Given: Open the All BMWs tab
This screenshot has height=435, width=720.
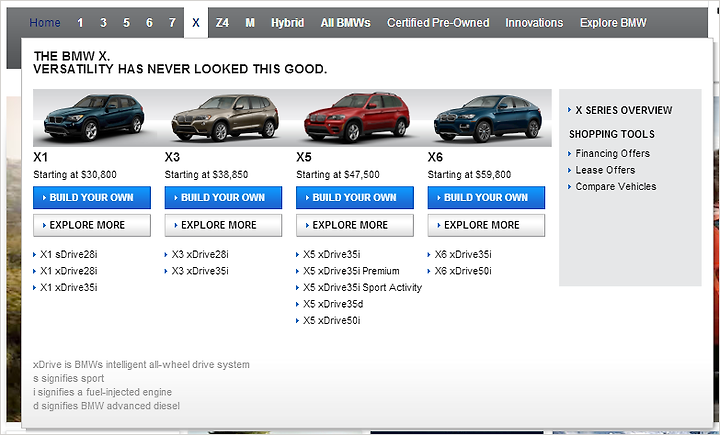Looking at the screenshot, I should [x=345, y=23].
